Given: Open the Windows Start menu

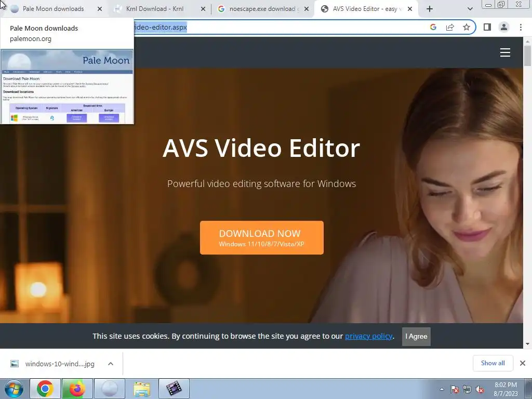Looking at the screenshot, I should (14, 389).
